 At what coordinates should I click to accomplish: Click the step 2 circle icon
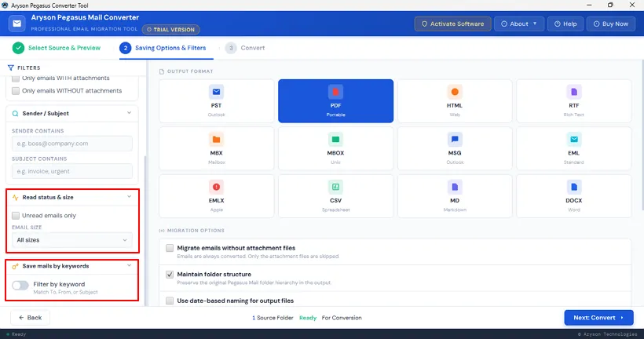(x=126, y=48)
